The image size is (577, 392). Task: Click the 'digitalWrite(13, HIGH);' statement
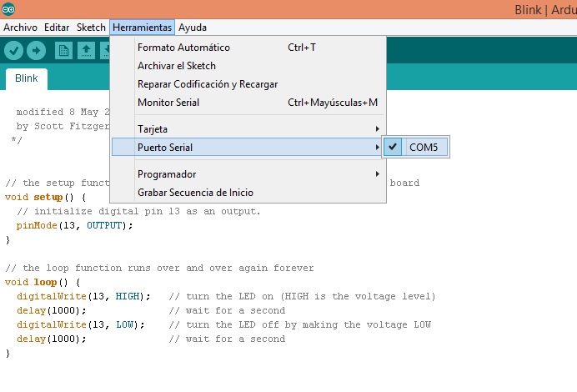click(83, 296)
